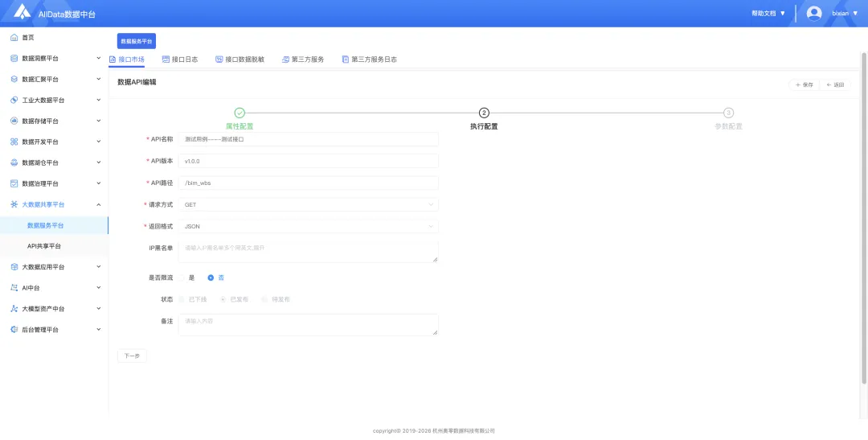This screenshot has width=868, height=440.
Task: Click the IP黑名单 text area
Action: point(309,252)
